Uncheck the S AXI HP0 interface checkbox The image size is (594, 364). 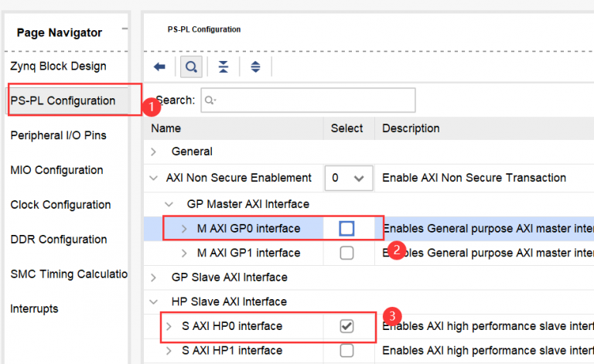coord(346,327)
